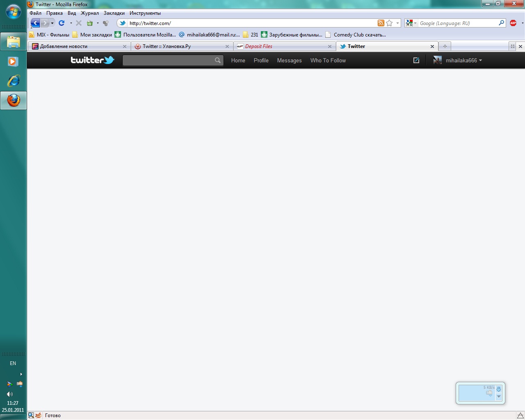Open Windows Explorer from taskbar
The height and width of the screenshot is (420, 525).
tap(13, 42)
